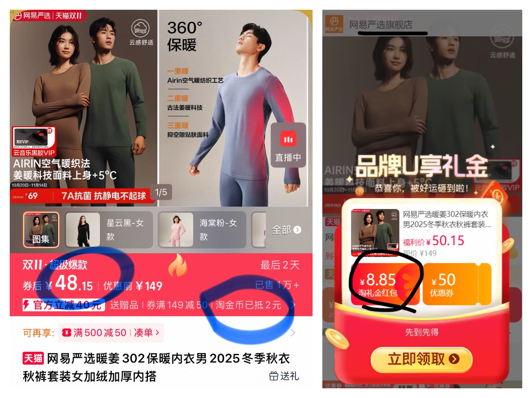Choose the 星云黑-女款 variant
This screenshot has width=532, height=398.
coord(109,230)
